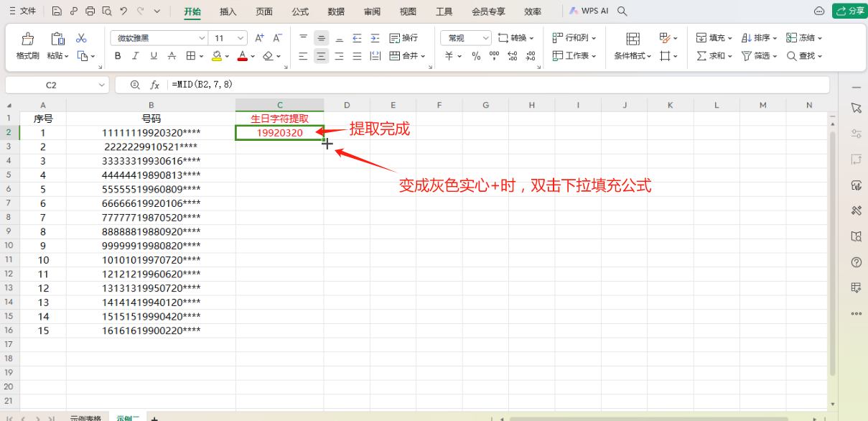Click the chat bubble icon near Share

pyautogui.click(x=819, y=11)
